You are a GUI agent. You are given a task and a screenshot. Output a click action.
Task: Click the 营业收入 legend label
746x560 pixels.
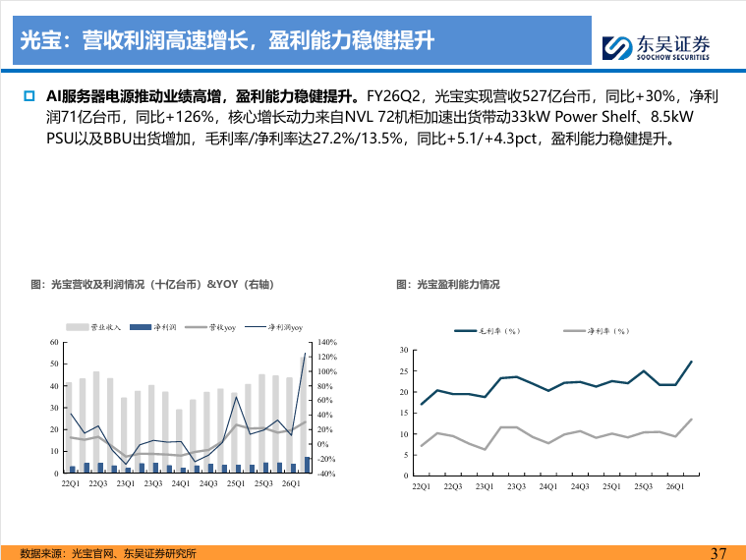pos(105,327)
